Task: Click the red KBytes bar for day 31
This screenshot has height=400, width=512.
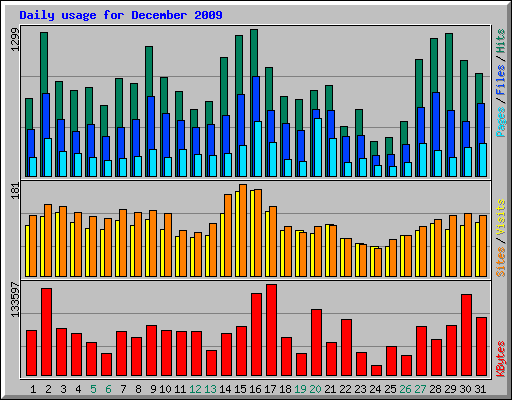Action: click(481, 347)
